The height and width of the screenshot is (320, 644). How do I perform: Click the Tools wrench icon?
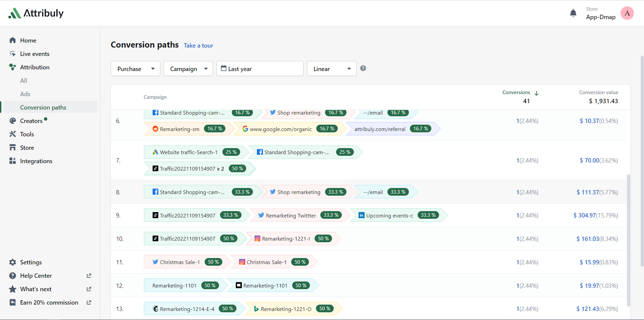pos(13,134)
